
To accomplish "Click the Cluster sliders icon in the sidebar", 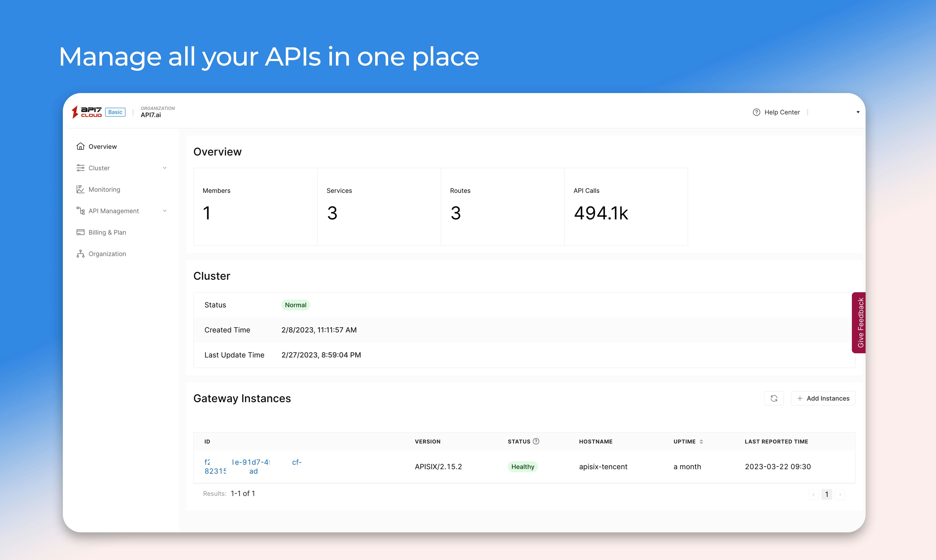I will pos(80,168).
